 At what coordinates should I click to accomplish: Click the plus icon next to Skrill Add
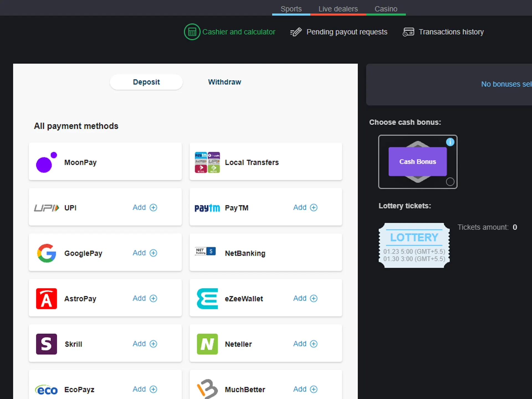click(x=153, y=344)
